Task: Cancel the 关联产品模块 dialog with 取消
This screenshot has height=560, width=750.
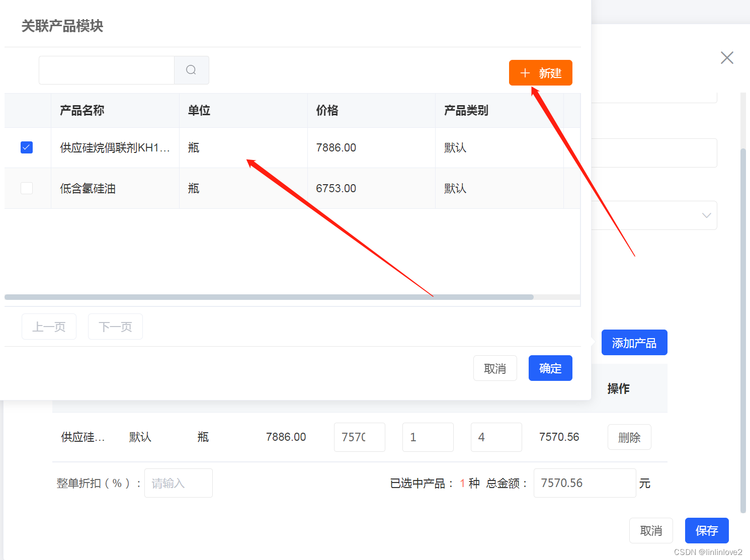Action: (x=495, y=368)
